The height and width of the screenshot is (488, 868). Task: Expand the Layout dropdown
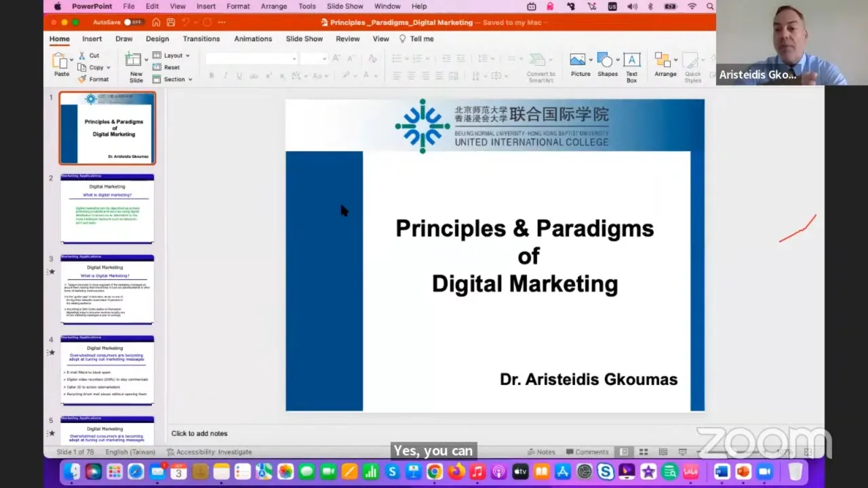click(187, 56)
